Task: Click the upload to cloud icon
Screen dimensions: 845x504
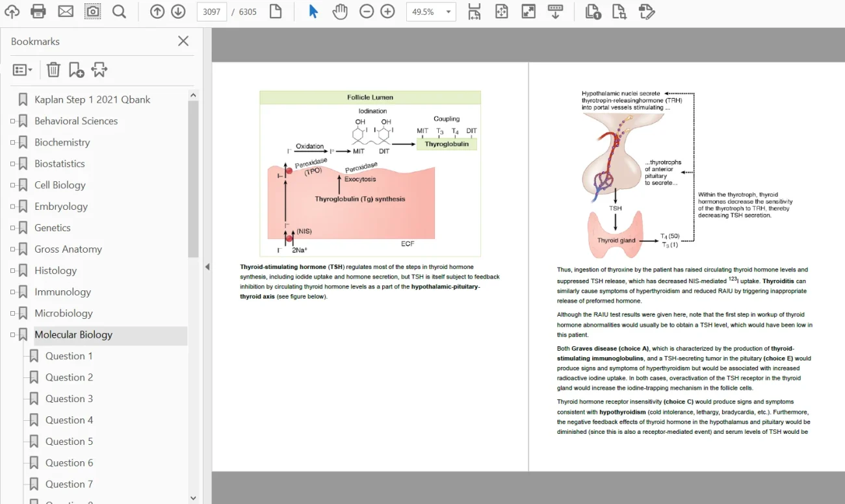Action: [12, 12]
